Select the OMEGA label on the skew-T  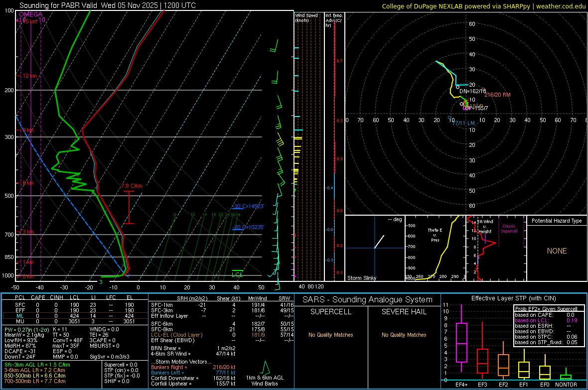(31, 14)
